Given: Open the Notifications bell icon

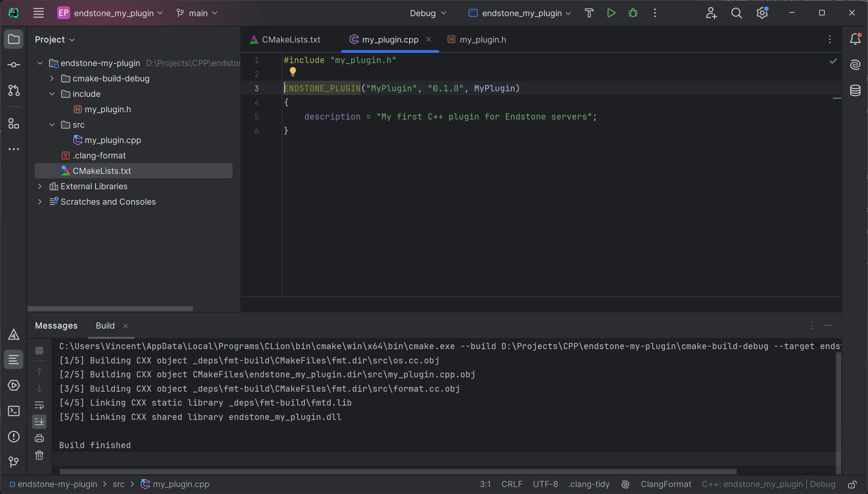Looking at the screenshot, I should coord(856,39).
